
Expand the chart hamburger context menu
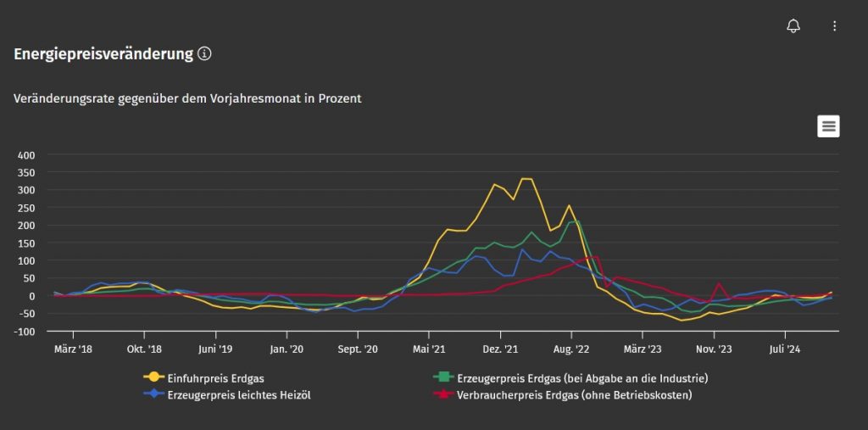pyautogui.click(x=828, y=126)
